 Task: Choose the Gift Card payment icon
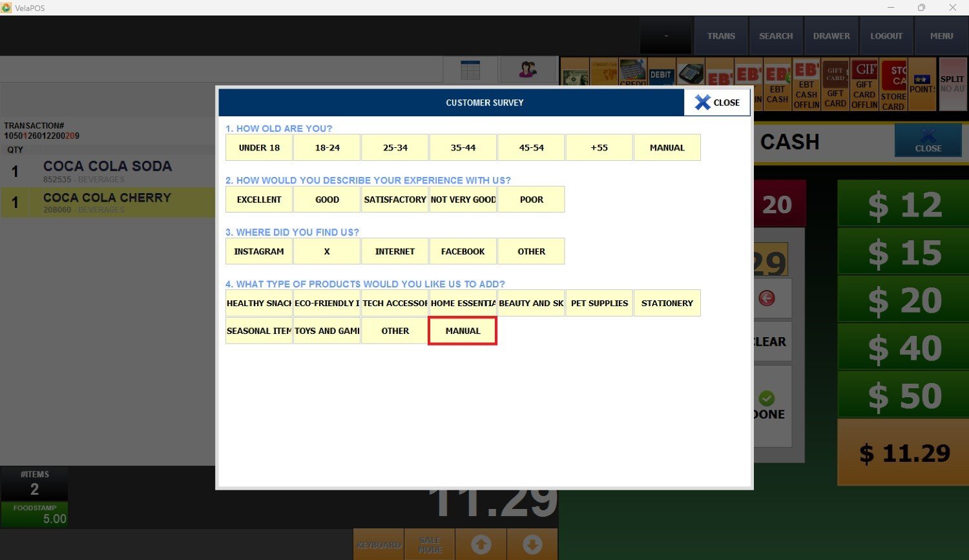click(835, 85)
